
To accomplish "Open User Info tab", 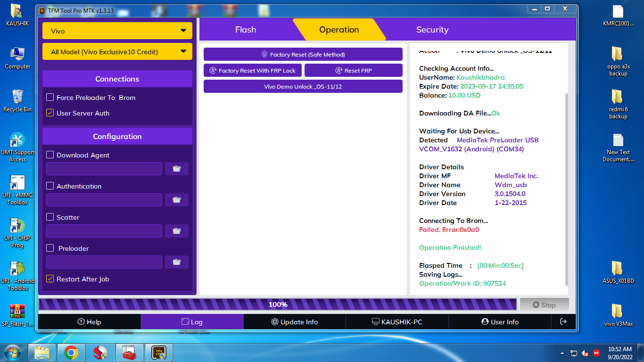I will point(500,321).
